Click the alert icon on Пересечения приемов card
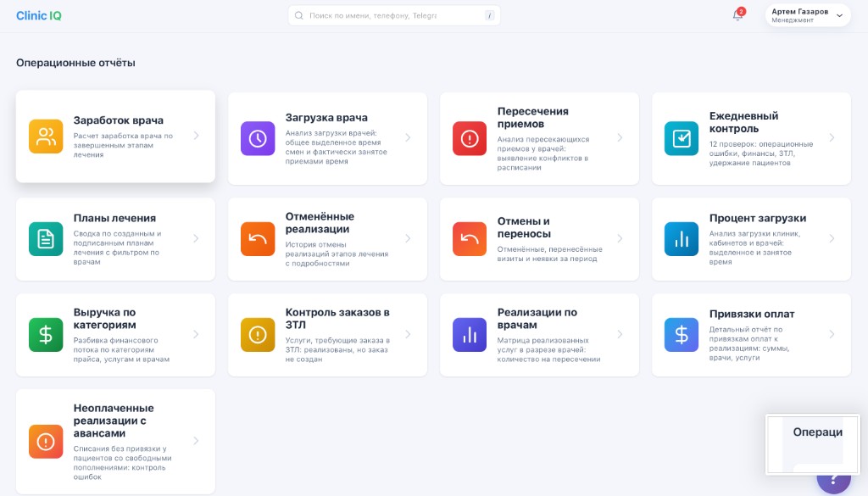 pos(469,137)
